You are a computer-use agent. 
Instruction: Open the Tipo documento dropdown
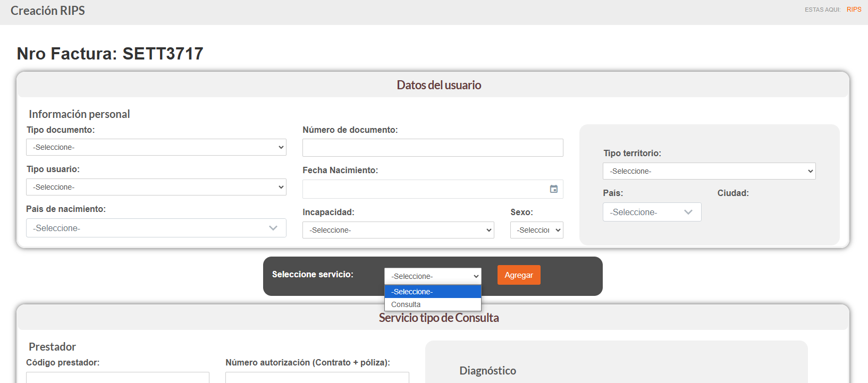pyautogui.click(x=156, y=147)
